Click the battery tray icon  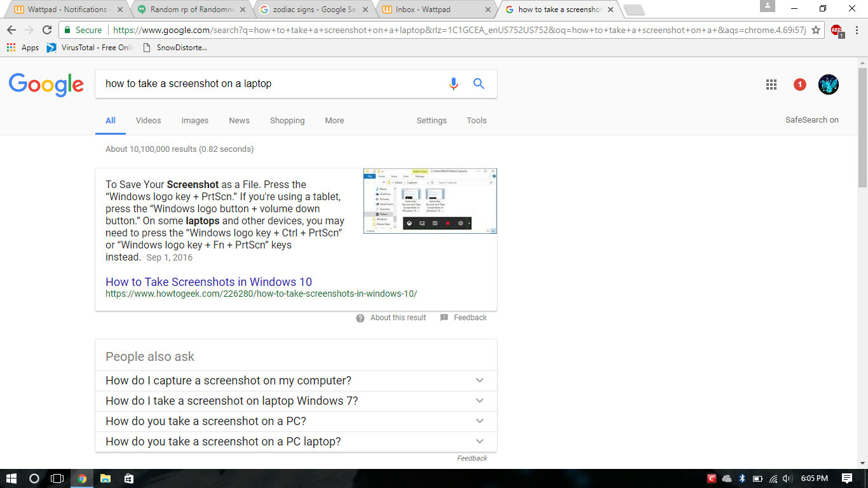pyautogui.click(x=757, y=478)
